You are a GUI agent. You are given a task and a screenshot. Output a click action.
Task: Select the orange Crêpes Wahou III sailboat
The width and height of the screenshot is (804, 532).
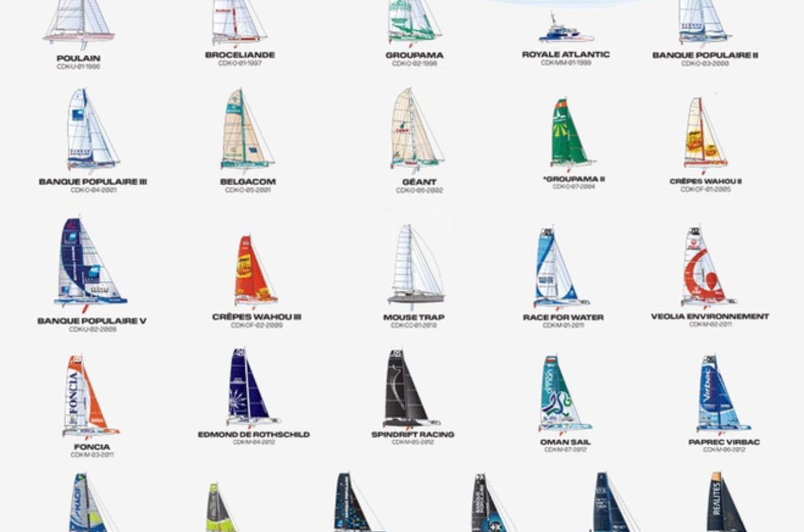click(x=255, y=271)
